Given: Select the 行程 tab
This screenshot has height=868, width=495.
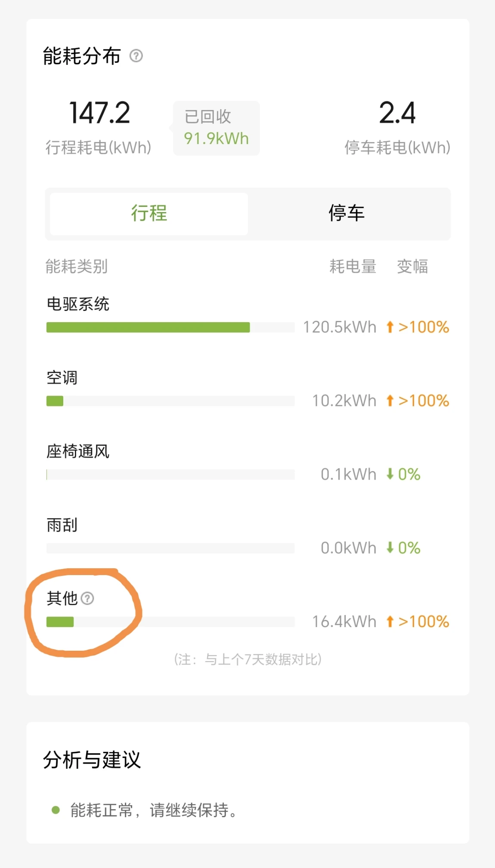Looking at the screenshot, I should 149,213.
